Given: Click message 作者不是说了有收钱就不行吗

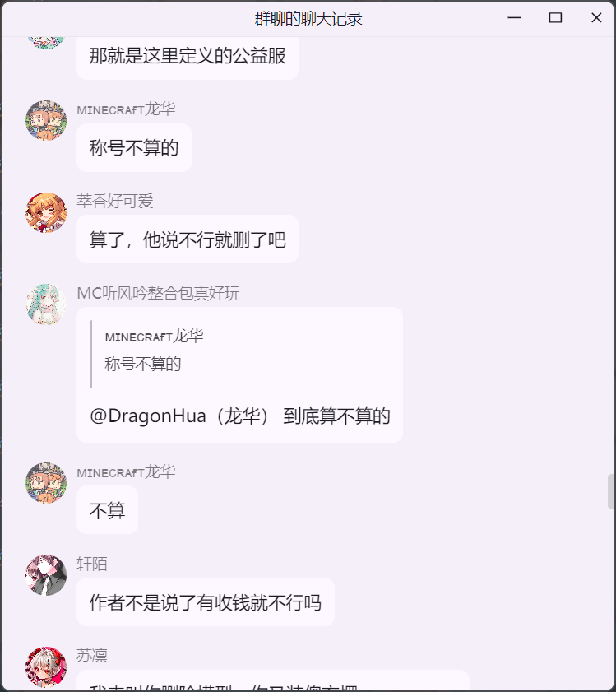Looking at the screenshot, I should [x=206, y=602].
